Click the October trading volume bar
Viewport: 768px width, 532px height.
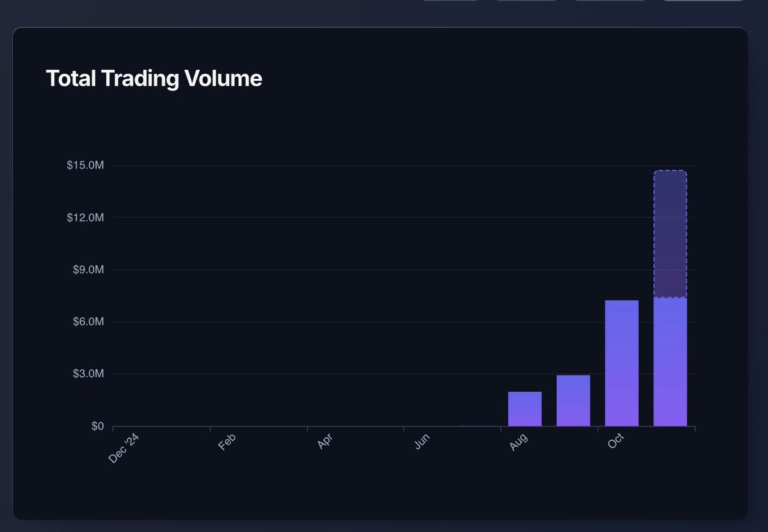[x=622, y=363]
